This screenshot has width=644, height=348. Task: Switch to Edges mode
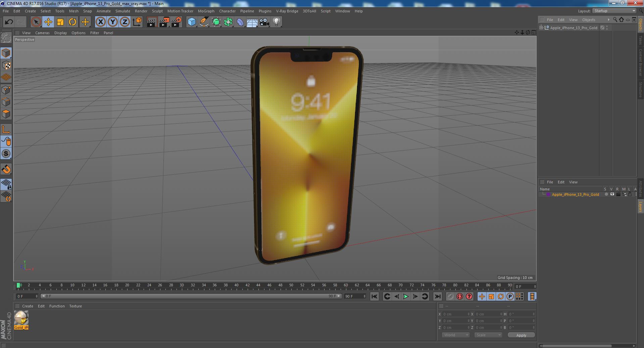(x=6, y=102)
